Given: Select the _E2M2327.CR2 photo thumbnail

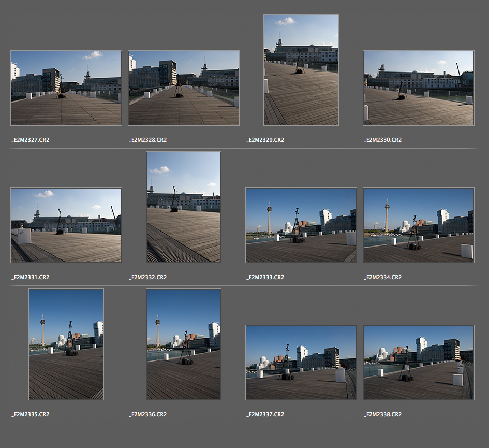Looking at the screenshot, I should 66,88.
